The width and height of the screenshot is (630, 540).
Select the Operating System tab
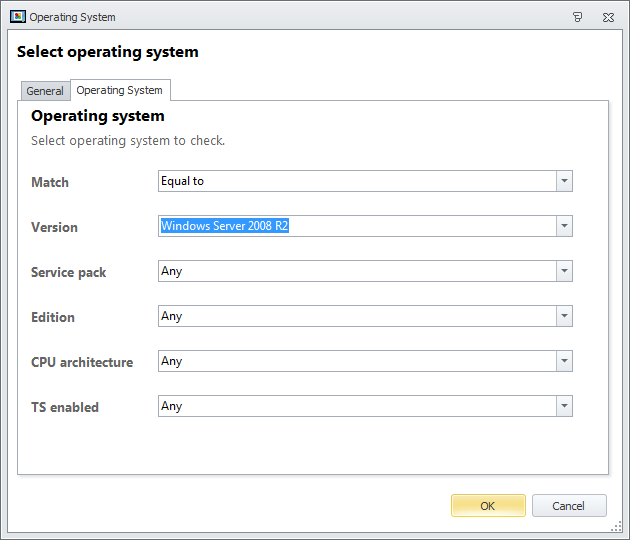point(120,90)
